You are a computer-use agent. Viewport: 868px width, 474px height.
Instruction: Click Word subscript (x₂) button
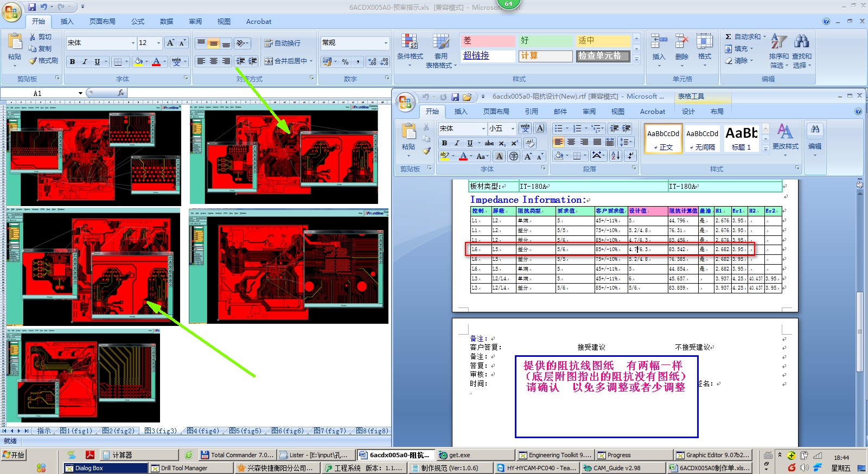[502, 143]
